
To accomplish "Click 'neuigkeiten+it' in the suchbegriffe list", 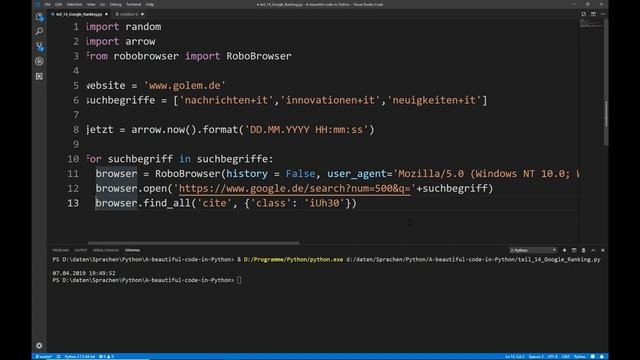I will coord(434,100).
